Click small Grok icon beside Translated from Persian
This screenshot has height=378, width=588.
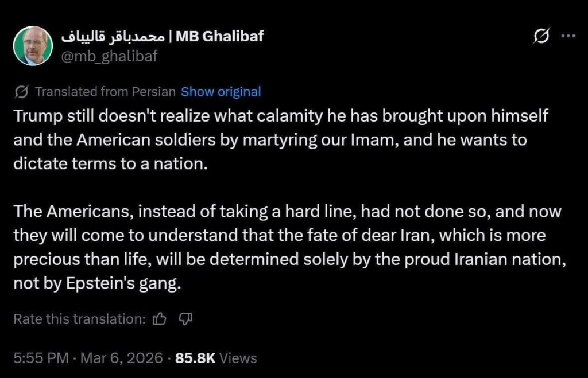(x=21, y=92)
